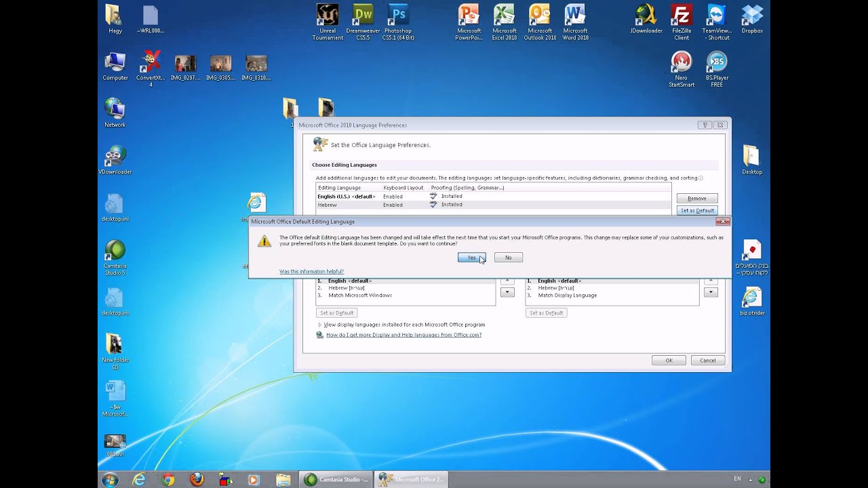Open 'How do I get more Display' link
The height and width of the screenshot is (488, 868).
[403, 335]
